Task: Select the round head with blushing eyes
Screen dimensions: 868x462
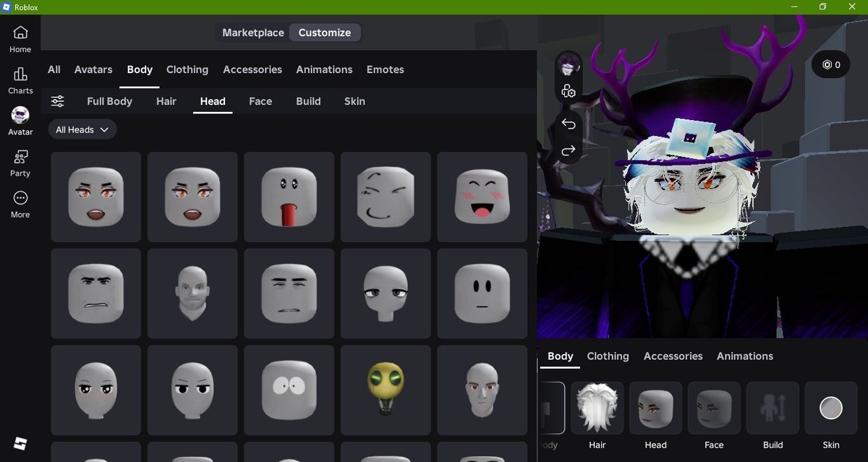Action: point(95,390)
